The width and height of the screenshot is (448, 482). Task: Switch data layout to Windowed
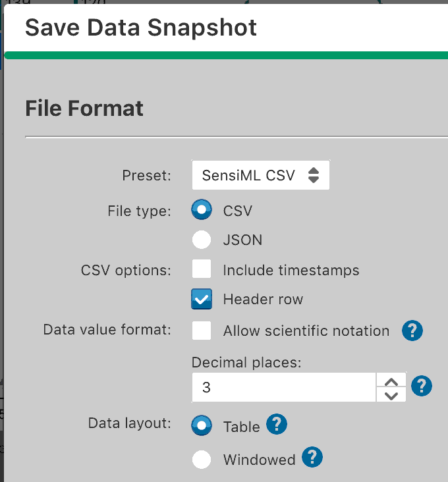click(x=202, y=459)
